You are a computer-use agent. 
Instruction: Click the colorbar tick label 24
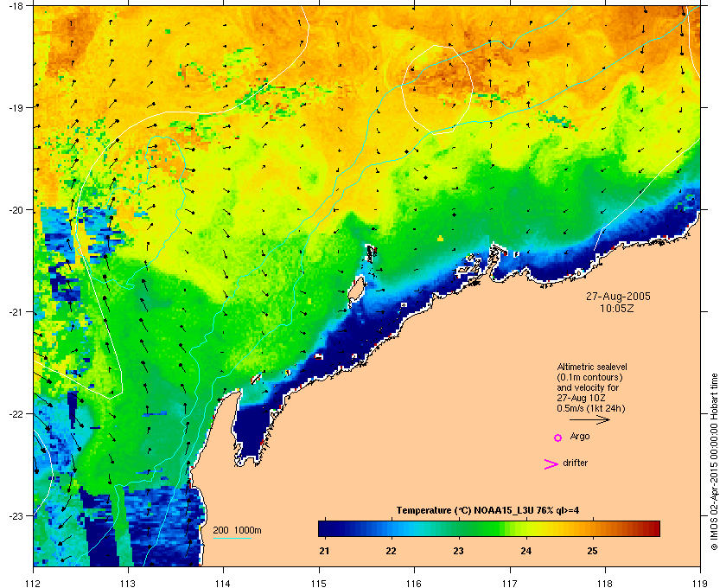[526, 551]
